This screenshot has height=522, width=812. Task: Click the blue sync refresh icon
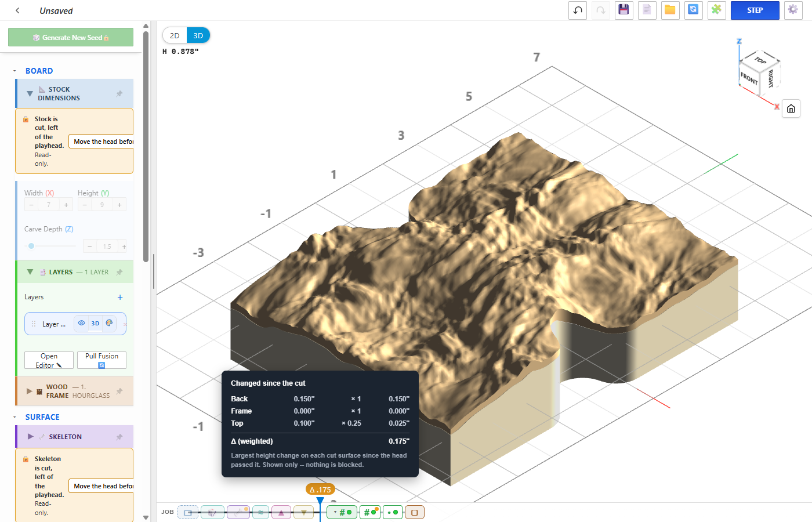[693, 10]
